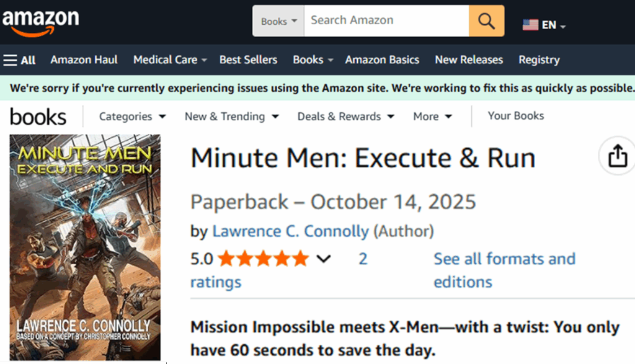The image size is (635, 364).
Task: Click author link Lawrence C. Connolly
Action: [x=290, y=232]
